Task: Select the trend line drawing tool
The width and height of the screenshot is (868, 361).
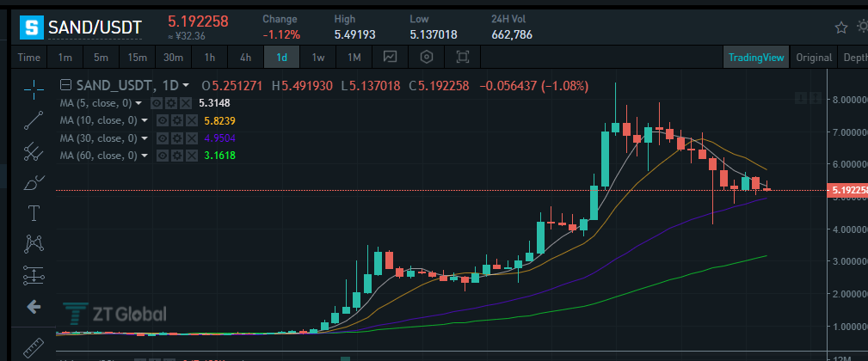Action: pyautogui.click(x=34, y=120)
